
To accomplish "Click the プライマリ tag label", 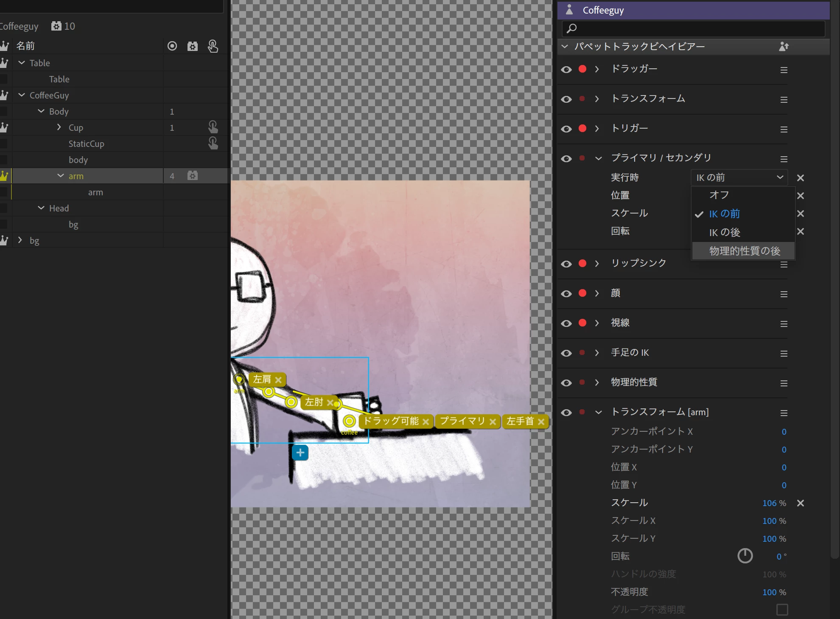I will pyautogui.click(x=462, y=421).
